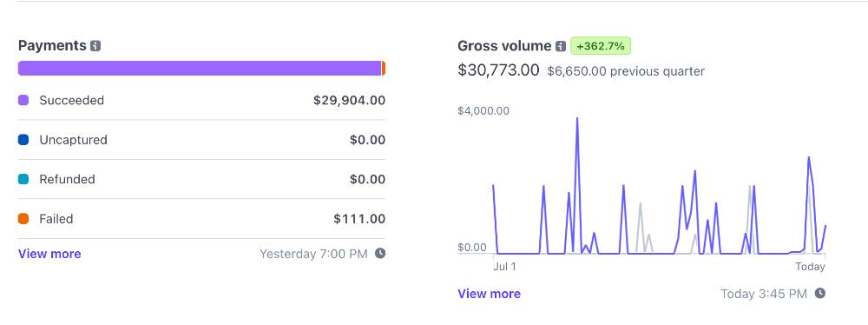
Task: Select the Uncaptured payments row
Action: pos(201,140)
